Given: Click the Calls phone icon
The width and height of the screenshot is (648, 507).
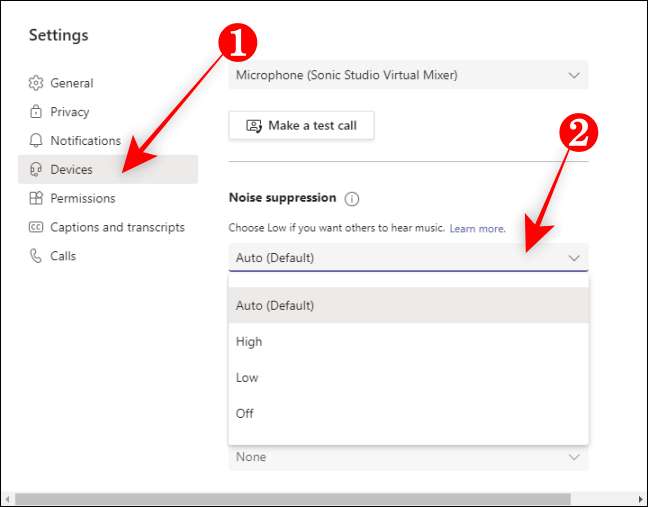Looking at the screenshot, I should coord(36,256).
